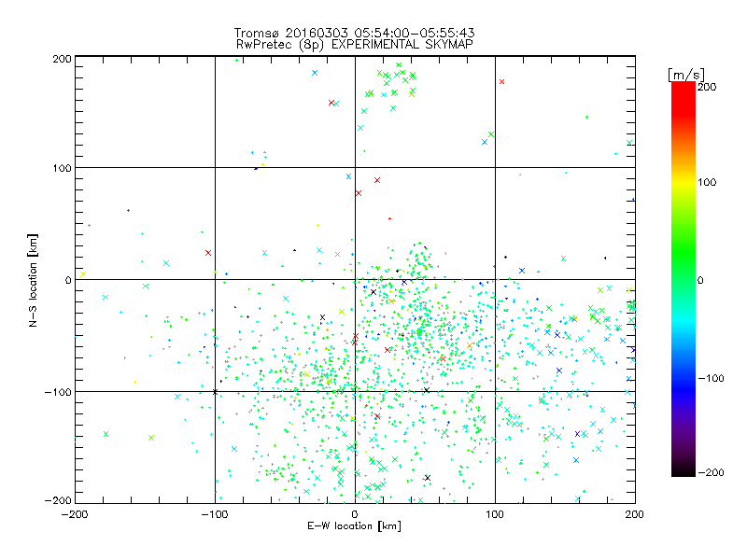Click the colorbar tick label 100

(707, 182)
